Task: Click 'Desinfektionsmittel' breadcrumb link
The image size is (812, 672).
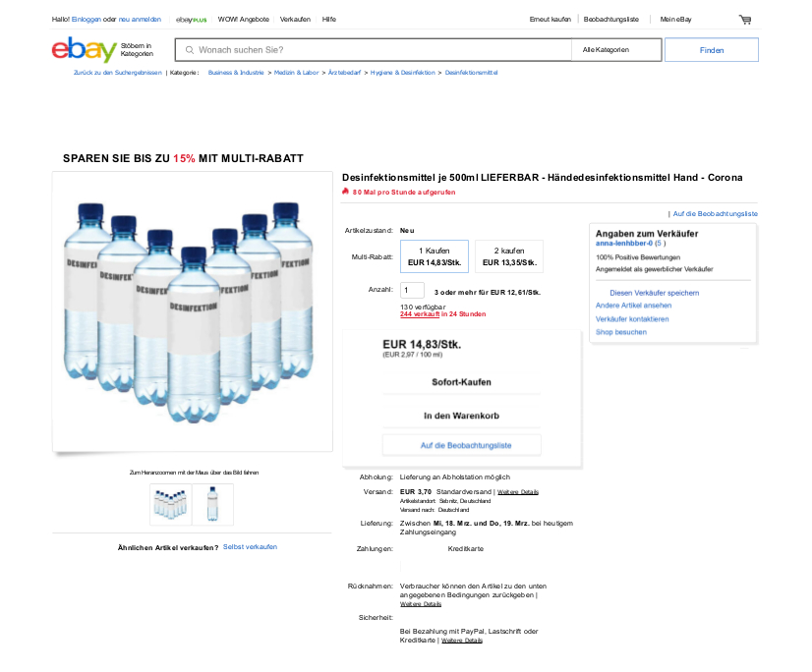Action: pyautogui.click(x=471, y=73)
